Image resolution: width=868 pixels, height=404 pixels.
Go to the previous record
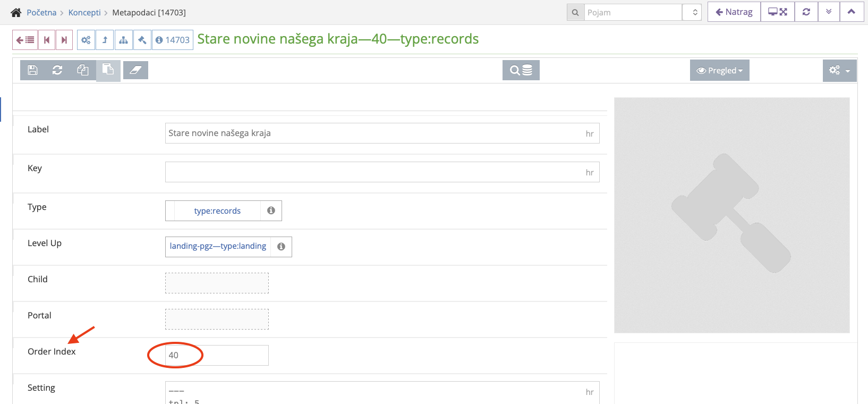47,40
